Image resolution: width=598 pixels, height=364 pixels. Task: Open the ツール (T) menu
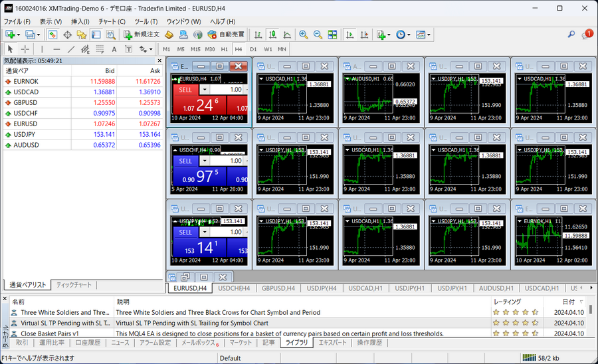coord(146,21)
